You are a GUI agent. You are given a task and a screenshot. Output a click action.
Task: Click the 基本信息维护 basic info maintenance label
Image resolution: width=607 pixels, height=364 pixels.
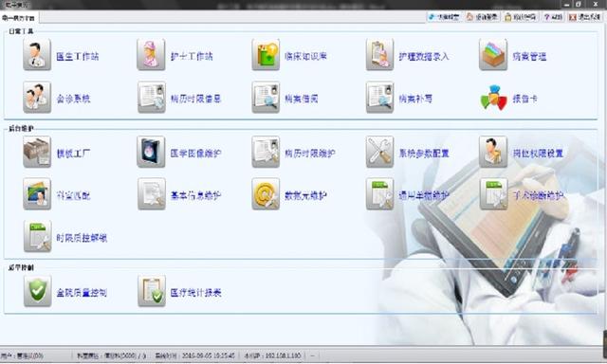[195, 195]
